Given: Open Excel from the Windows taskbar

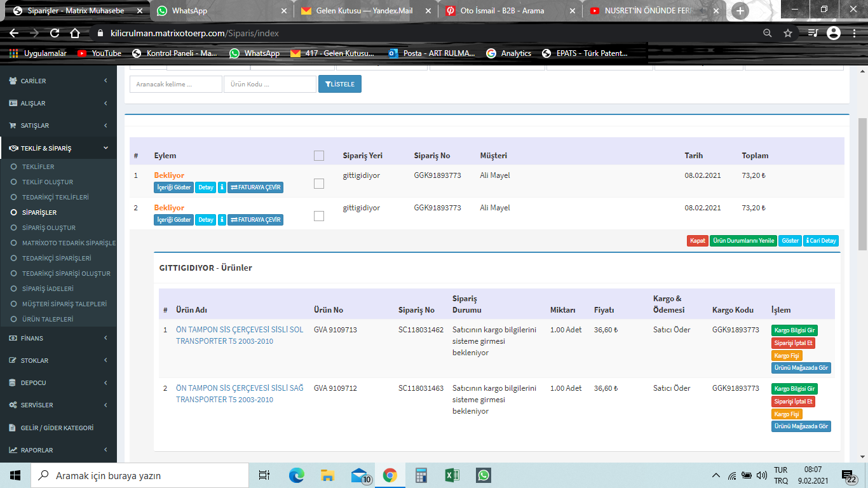Looking at the screenshot, I should point(452,475).
